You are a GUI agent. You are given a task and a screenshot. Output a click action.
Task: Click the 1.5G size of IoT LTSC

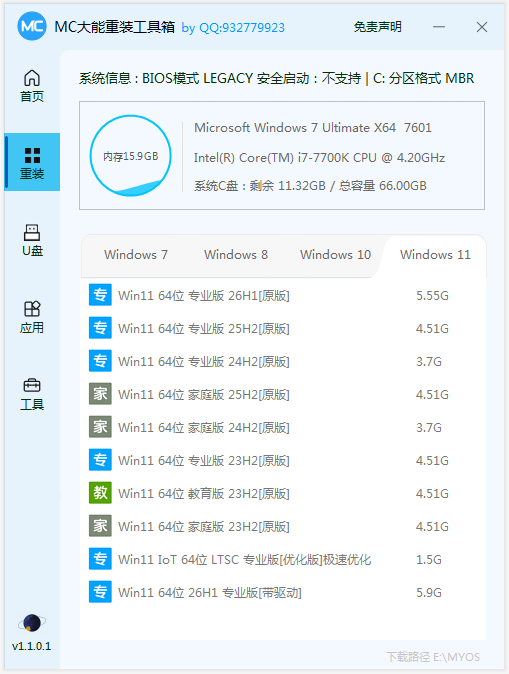click(429, 560)
